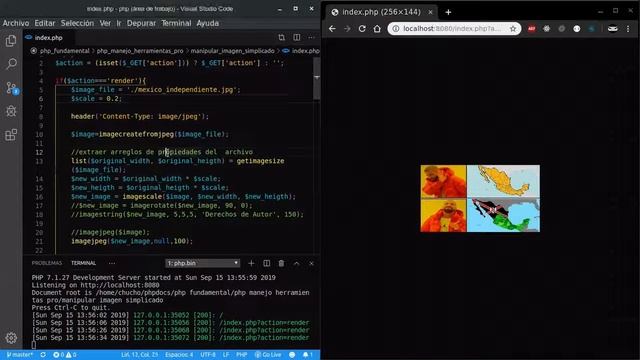
Task: Click the open changes icon in editor toolbar
Action: click(282, 38)
